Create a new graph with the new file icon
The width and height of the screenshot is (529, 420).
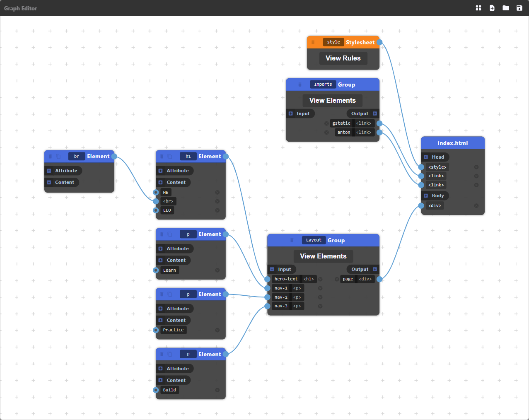pos(492,8)
